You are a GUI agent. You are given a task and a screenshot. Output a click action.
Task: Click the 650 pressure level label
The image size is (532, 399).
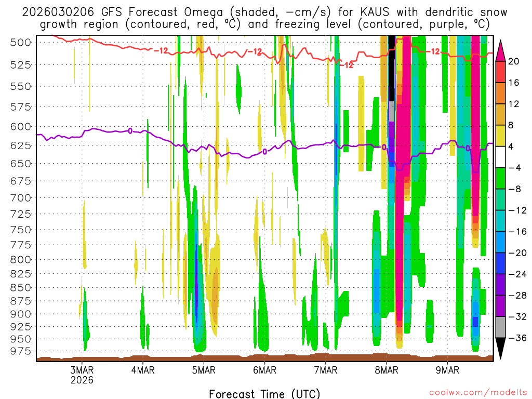click(x=20, y=164)
